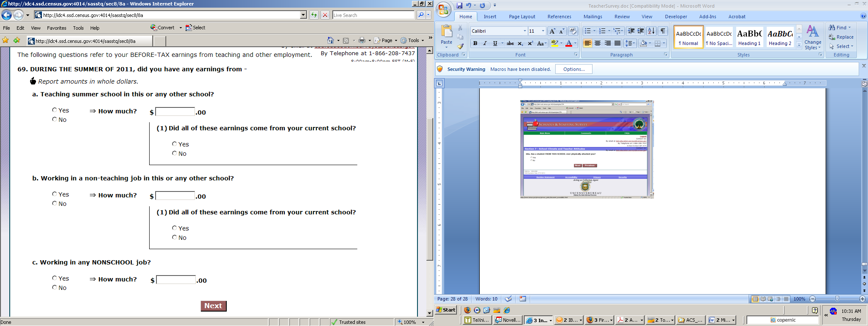Expand the Find dropdown arrow in Word
868x326 pixels.
point(849,28)
